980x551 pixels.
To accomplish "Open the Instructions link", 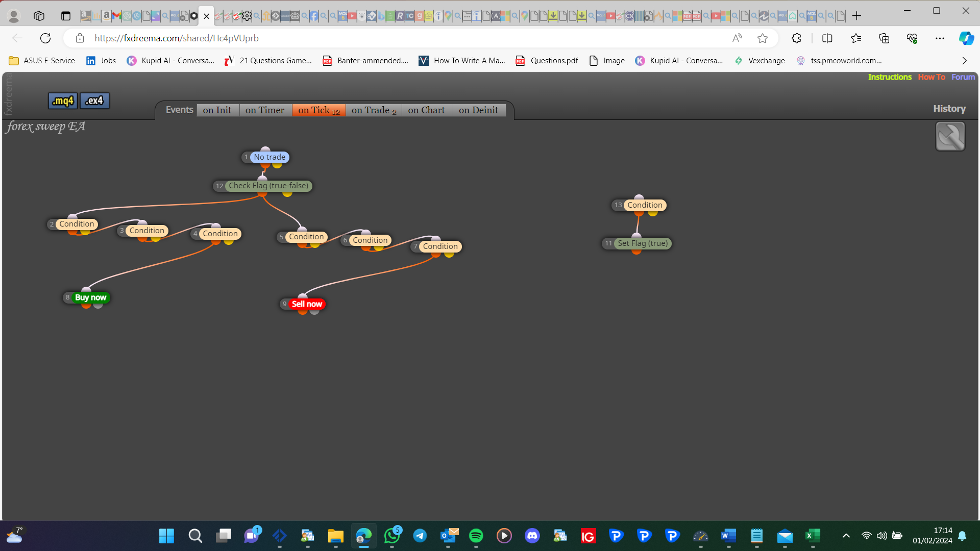I will coord(890,77).
